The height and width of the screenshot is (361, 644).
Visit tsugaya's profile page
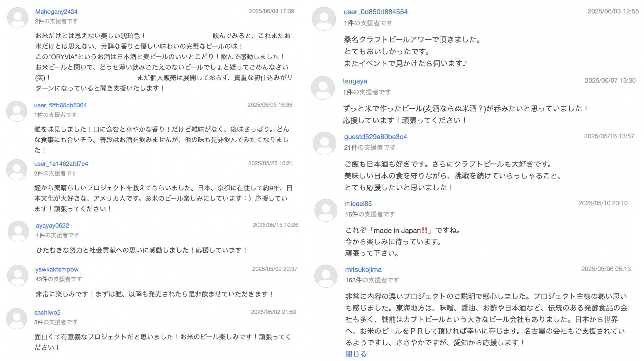pos(355,81)
